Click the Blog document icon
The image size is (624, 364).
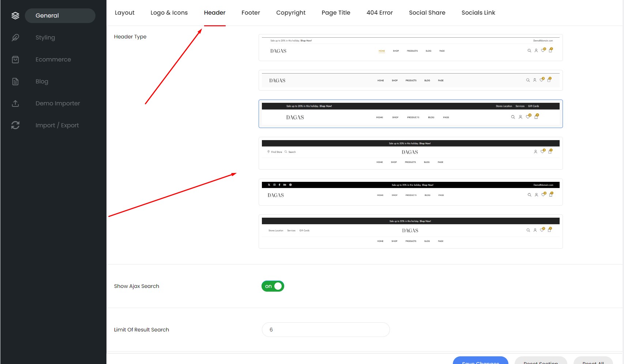15,82
